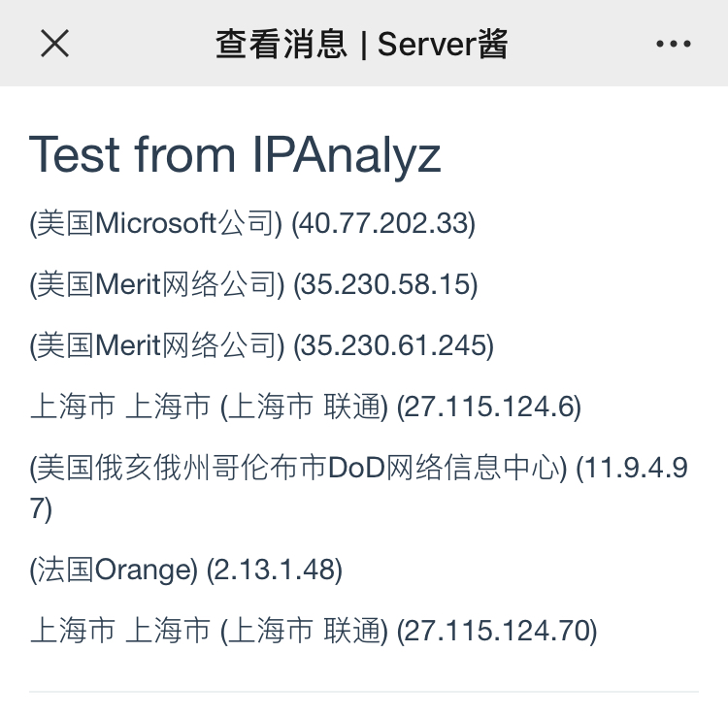Select the IP address 35.230.61.245

coord(394,344)
